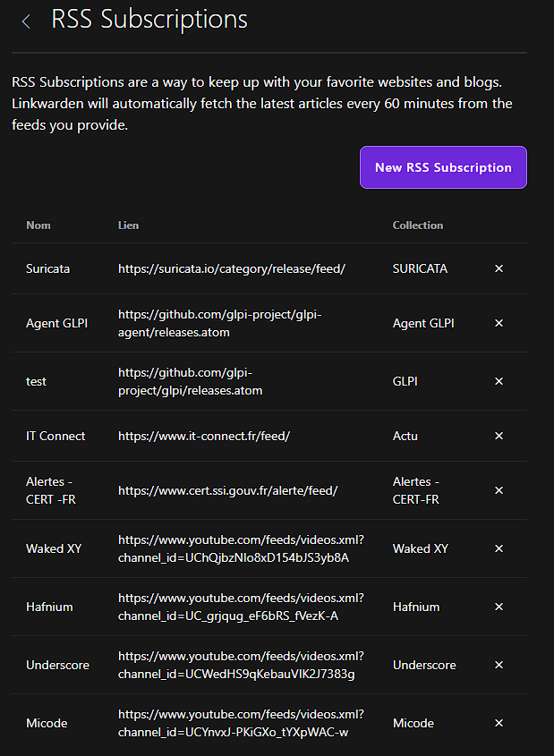Viewport: 554px width, 756px height.
Task: Select the Collection column header
Action: point(417,225)
